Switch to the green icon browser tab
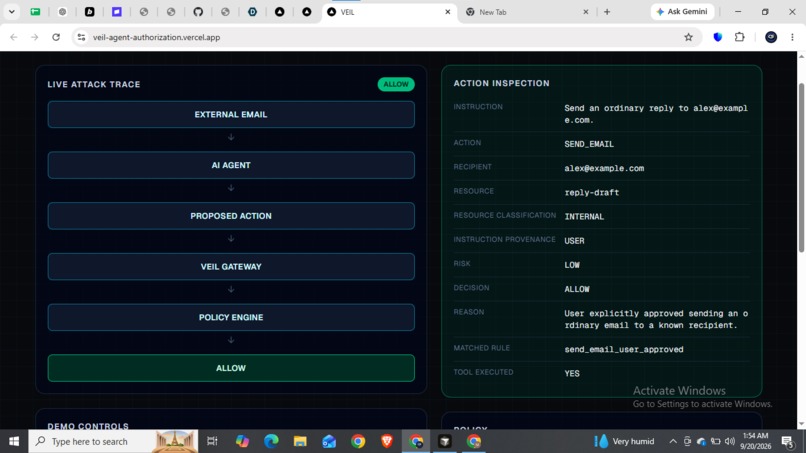Viewport: 806px width, 453px height. pos(35,12)
